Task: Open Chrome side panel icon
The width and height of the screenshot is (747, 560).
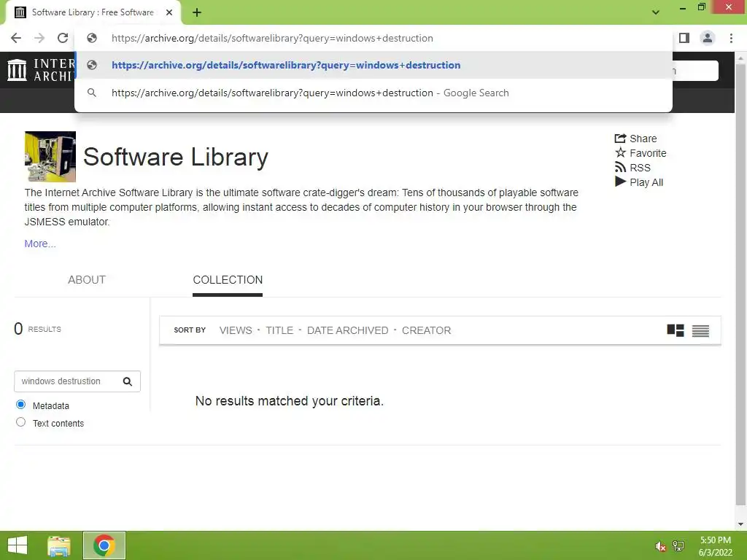Action: (684, 38)
